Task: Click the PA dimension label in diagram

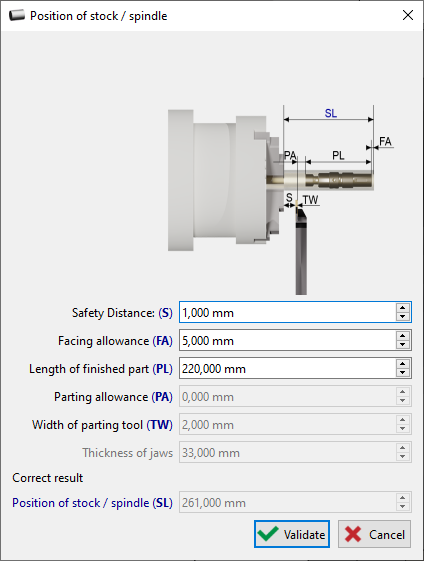Action: (x=290, y=156)
